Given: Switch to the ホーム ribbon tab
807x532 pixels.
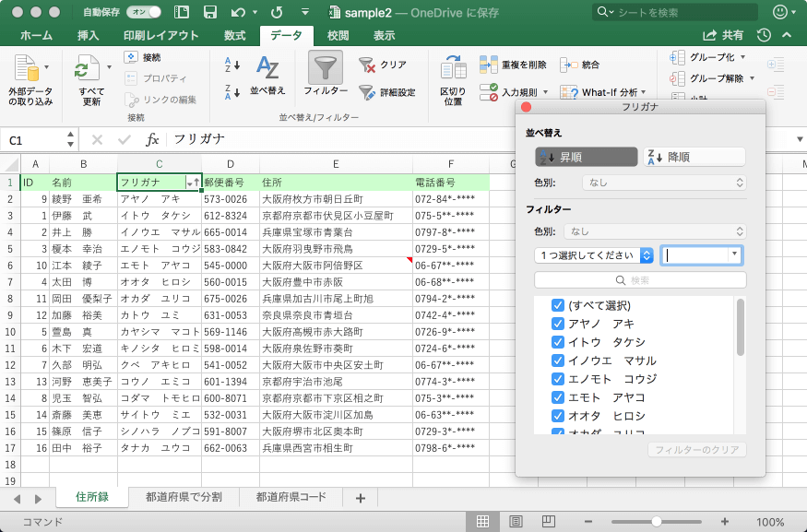Looking at the screenshot, I should coord(37,35).
